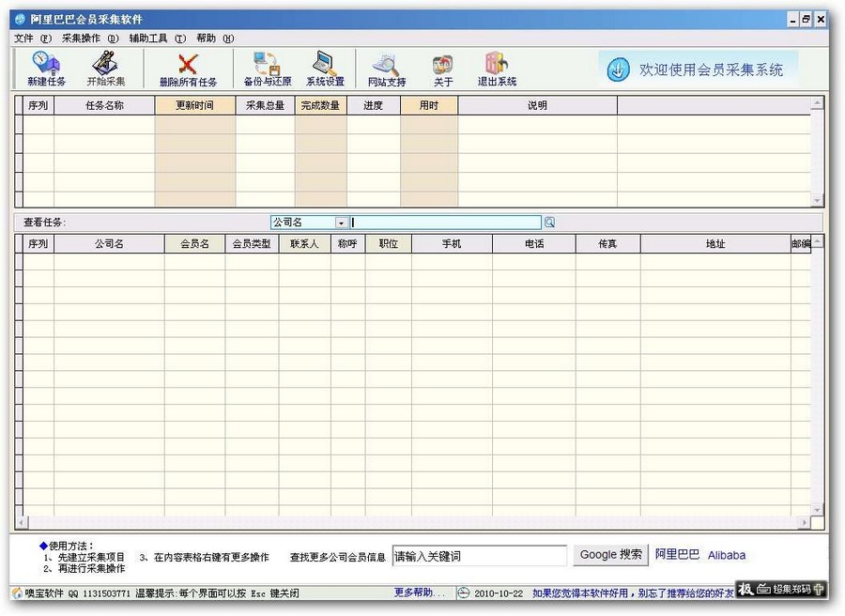The image size is (845, 616).
Task: Click the 用时 column header
Action: [x=429, y=105]
